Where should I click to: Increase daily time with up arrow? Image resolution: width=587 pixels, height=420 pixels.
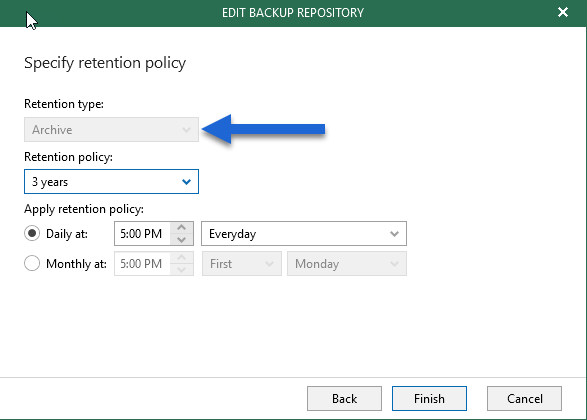(x=182, y=228)
